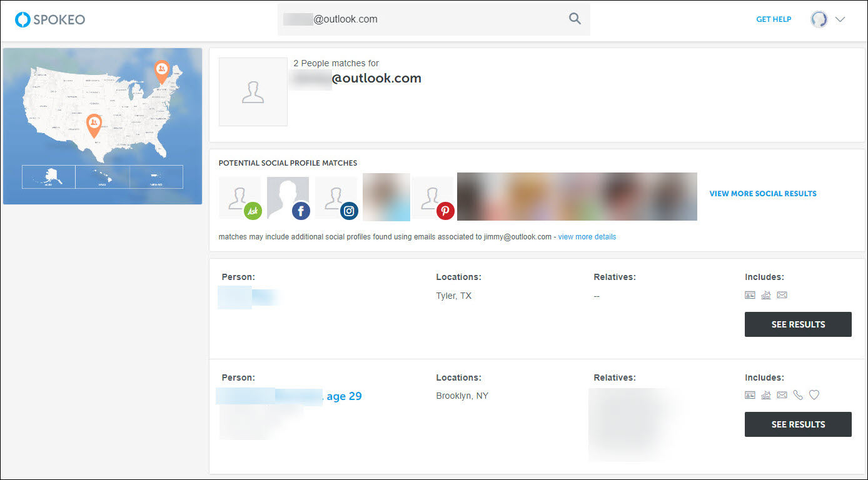Click the Tyler, TX location text
Screen dimensions: 868x480
pyautogui.click(x=454, y=296)
